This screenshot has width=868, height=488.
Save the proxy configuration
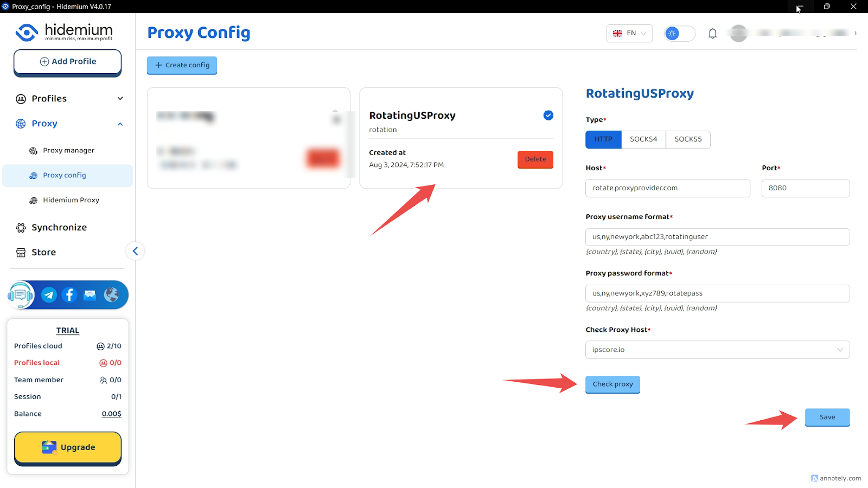[827, 418]
